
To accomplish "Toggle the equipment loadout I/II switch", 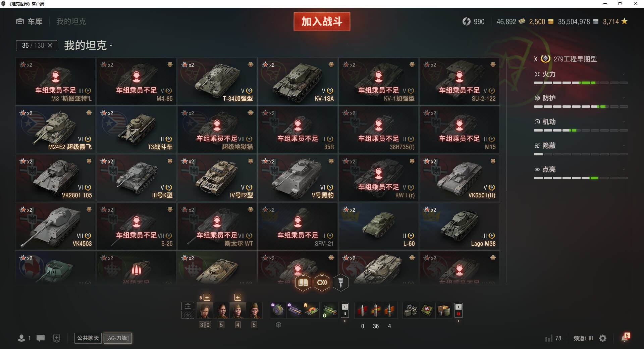I will point(344,310).
